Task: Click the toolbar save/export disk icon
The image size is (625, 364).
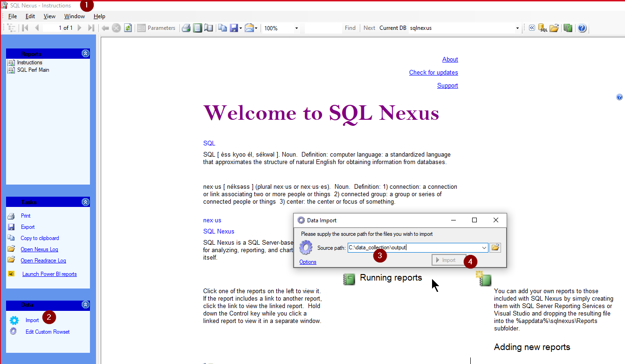Action: click(234, 28)
